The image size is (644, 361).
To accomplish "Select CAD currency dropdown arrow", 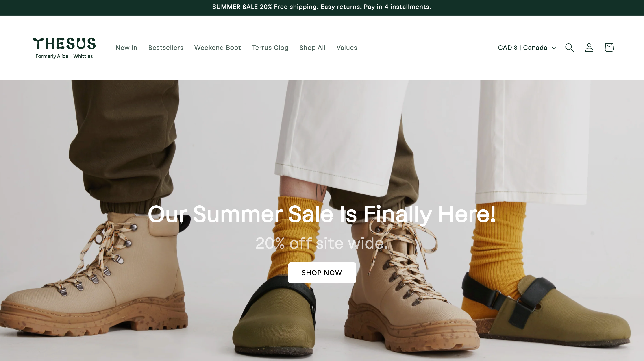I will tap(553, 48).
